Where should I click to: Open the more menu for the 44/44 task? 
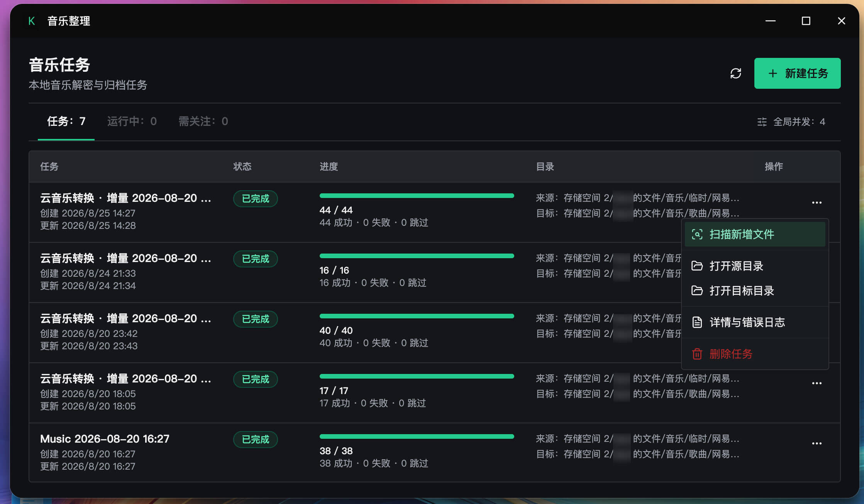tap(817, 203)
